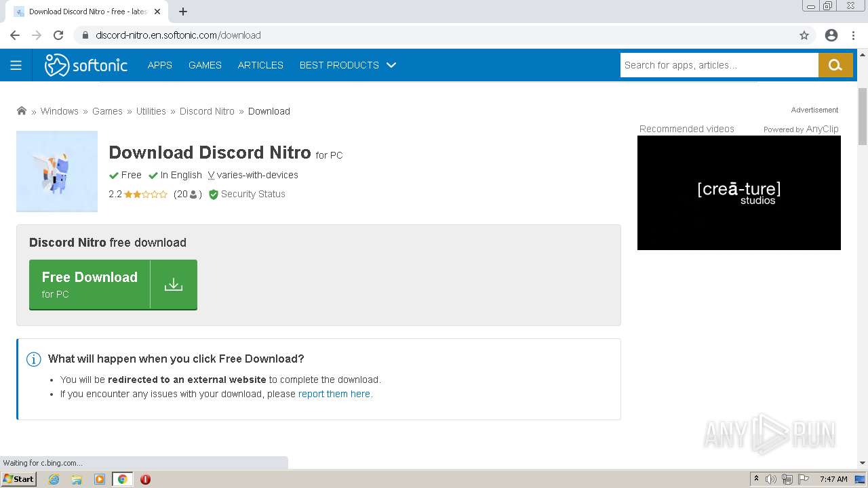Click the 'Download Discord Nitro' heading
This screenshot has width=868, height=488.
coord(210,152)
